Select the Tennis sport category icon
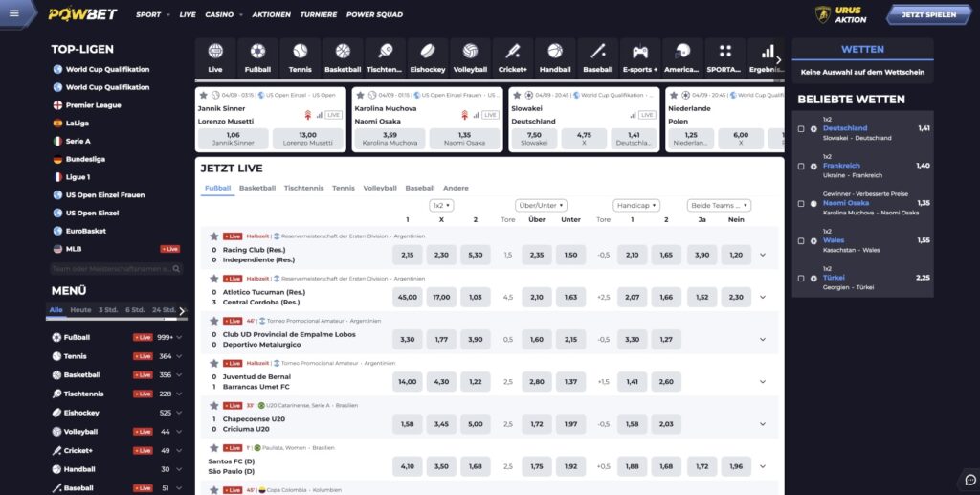The width and height of the screenshot is (980, 495). (x=301, y=56)
